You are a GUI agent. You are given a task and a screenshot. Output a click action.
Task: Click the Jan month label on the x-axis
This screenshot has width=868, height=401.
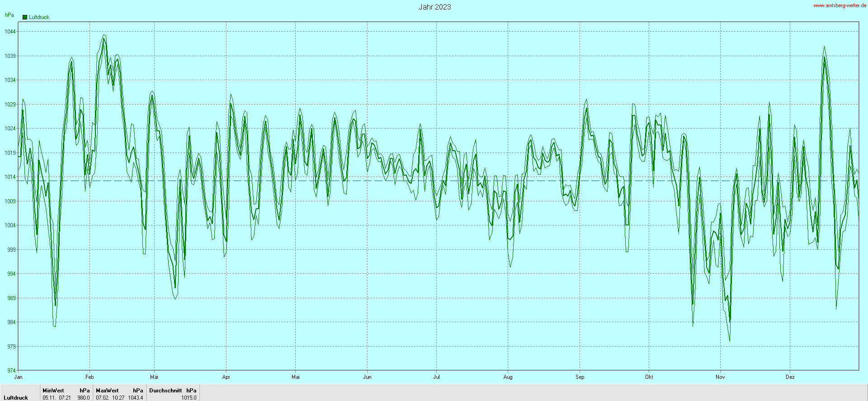click(19, 377)
